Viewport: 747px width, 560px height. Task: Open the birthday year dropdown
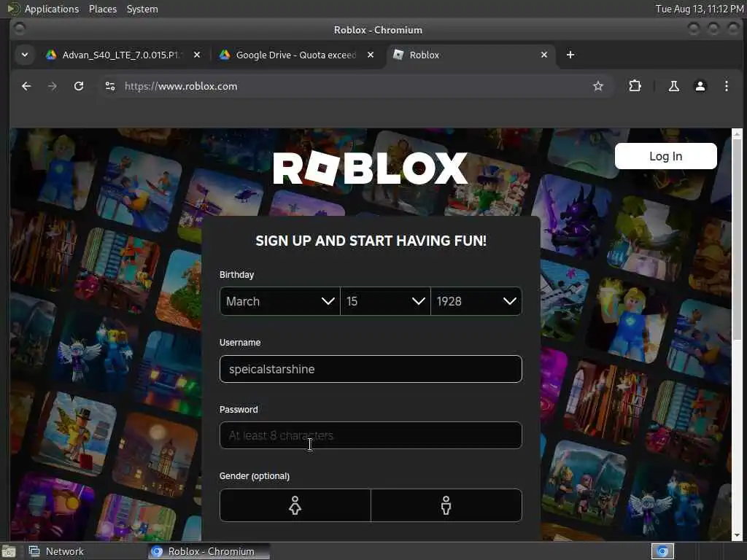(476, 301)
